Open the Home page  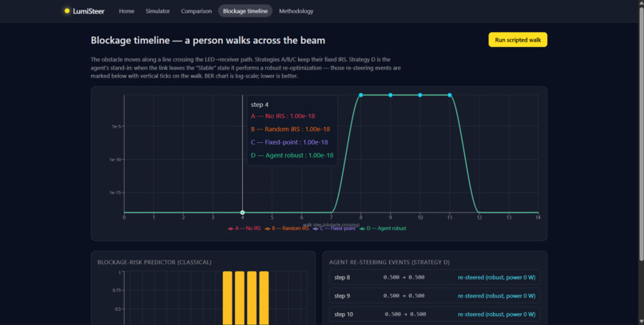coord(126,11)
